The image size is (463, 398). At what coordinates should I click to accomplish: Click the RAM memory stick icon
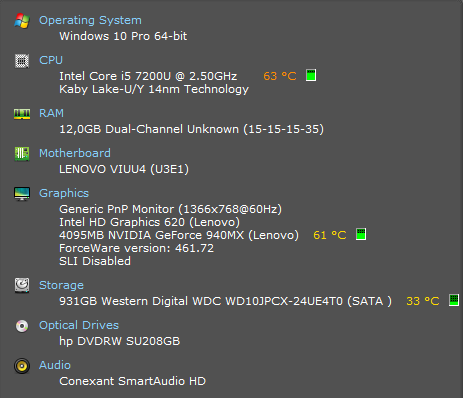click(x=22, y=114)
